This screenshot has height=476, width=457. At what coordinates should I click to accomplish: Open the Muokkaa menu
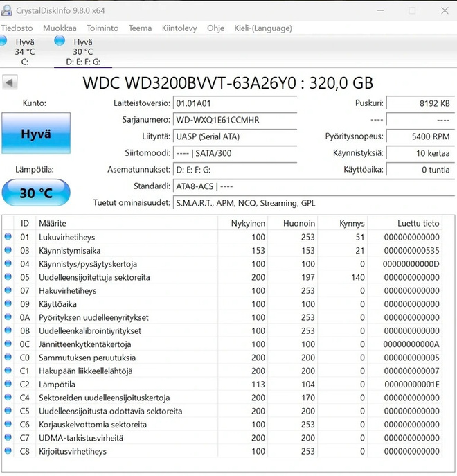click(x=60, y=28)
